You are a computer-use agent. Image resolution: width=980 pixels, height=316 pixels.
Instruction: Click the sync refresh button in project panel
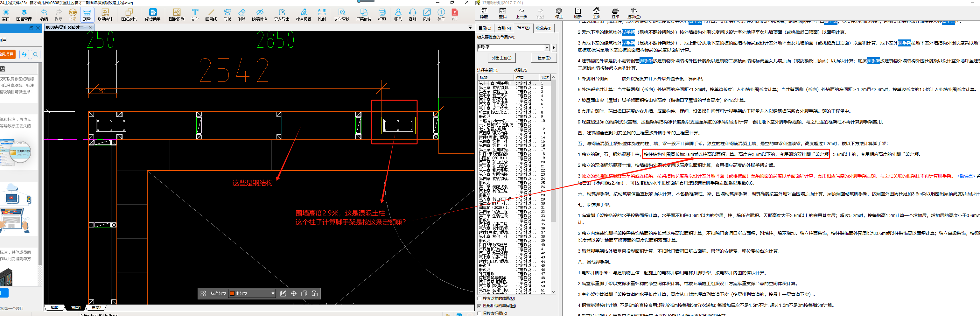[24, 54]
